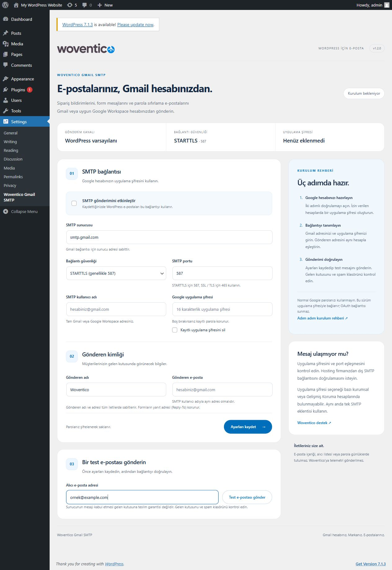This screenshot has width=392, height=570.
Task: Open Reading settings submenu item
Action: pyautogui.click(x=11, y=150)
